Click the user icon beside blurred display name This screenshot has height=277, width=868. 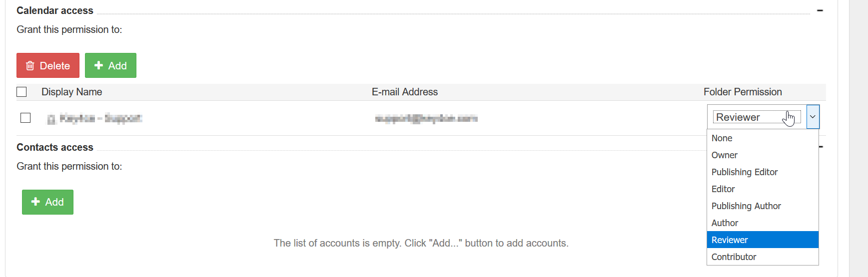[51, 119]
